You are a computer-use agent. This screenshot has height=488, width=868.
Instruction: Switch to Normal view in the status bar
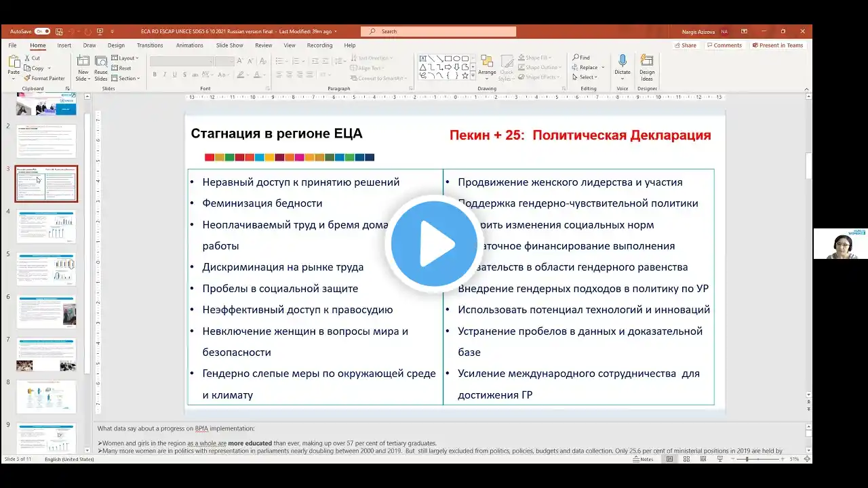tap(669, 459)
